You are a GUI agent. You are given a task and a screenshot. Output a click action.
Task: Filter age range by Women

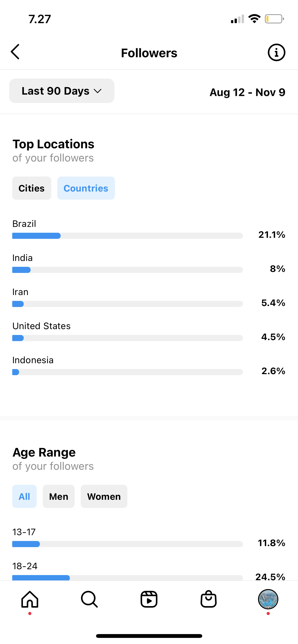pos(104,496)
